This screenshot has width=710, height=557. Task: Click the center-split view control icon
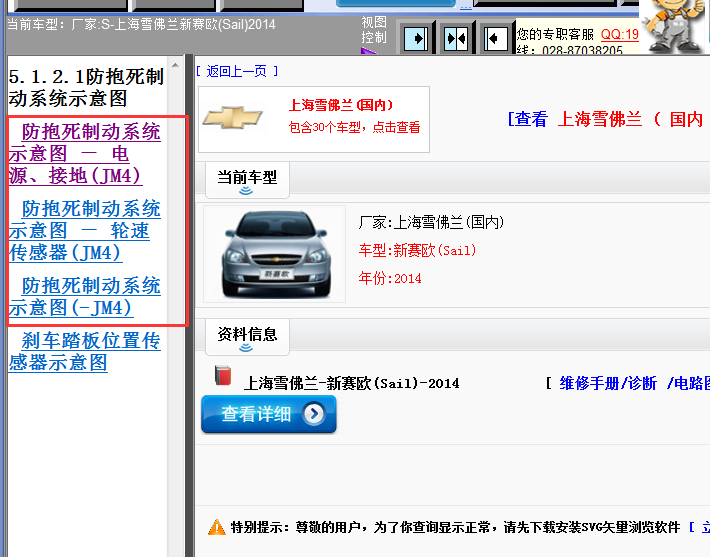[x=456, y=38]
